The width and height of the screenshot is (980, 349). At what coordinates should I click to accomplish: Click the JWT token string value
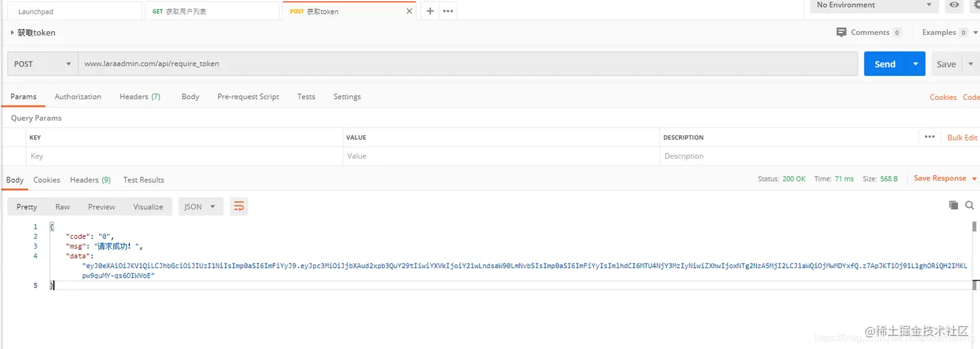[524, 271]
